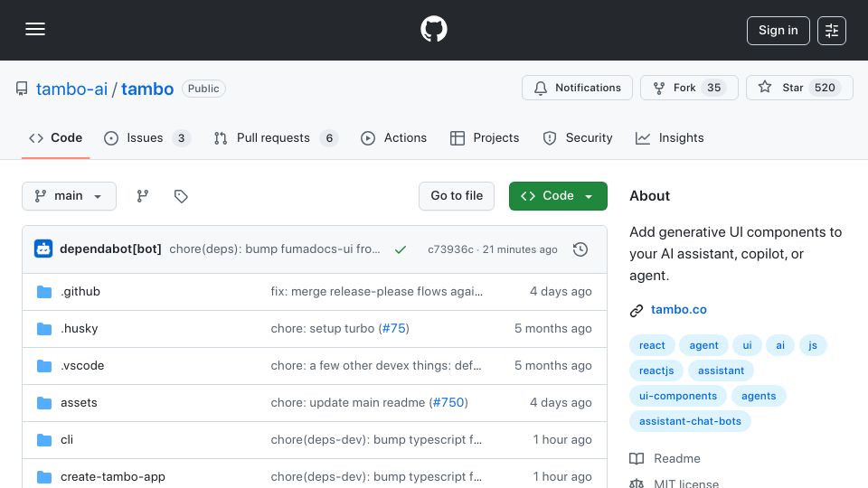The width and height of the screenshot is (868, 488).
Task: Click folder icon beside cli
Action: (x=44, y=440)
